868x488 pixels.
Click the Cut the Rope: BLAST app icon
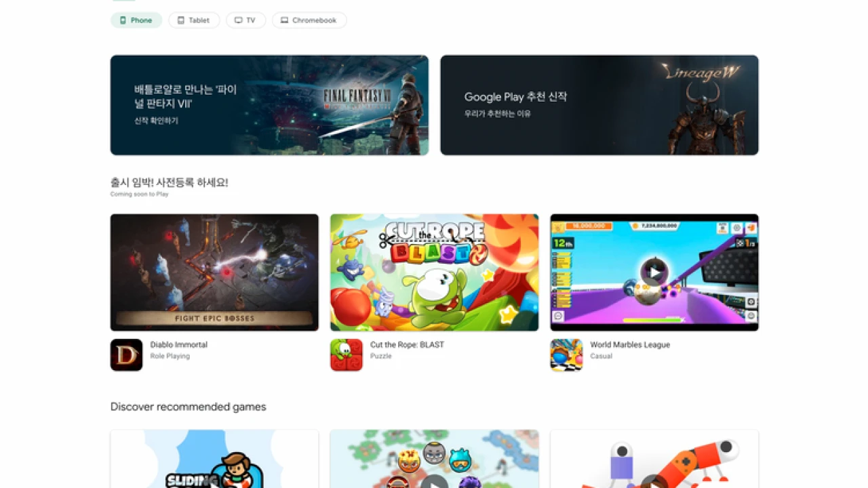point(346,355)
